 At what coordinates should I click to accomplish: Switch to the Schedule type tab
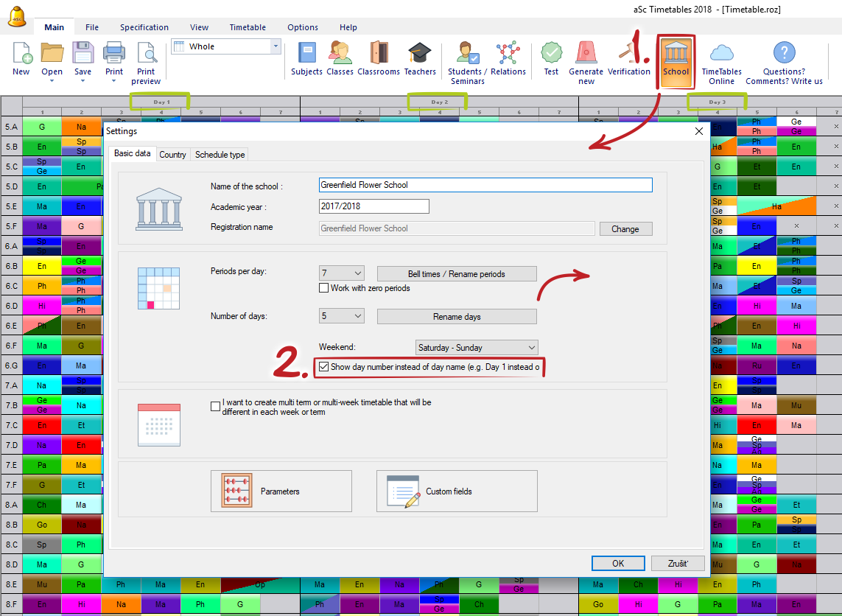pyautogui.click(x=220, y=155)
